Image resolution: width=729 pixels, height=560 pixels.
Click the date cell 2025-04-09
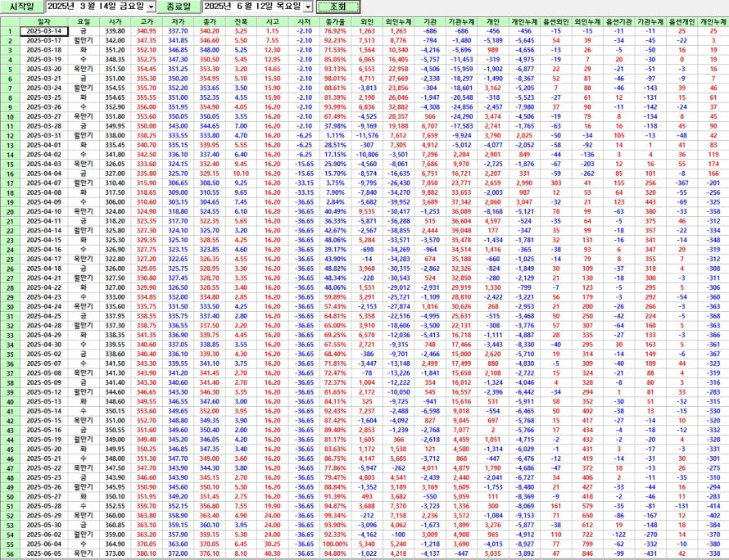point(43,202)
